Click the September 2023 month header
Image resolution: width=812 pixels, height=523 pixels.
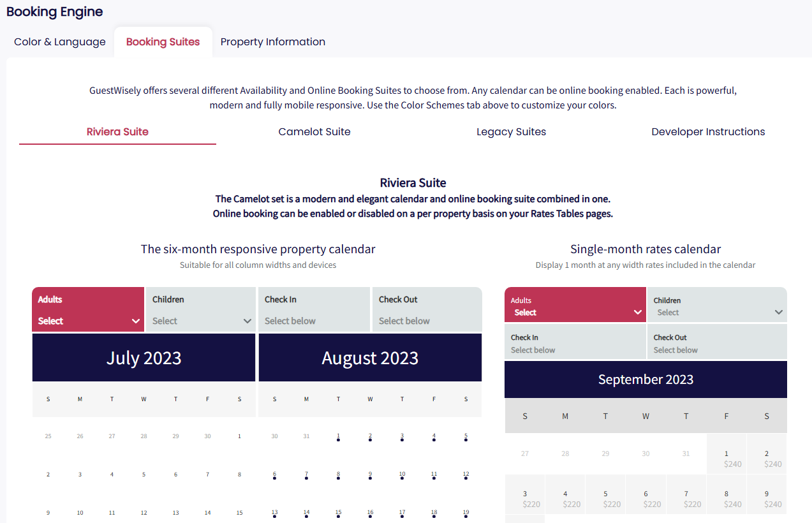pyautogui.click(x=646, y=379)
